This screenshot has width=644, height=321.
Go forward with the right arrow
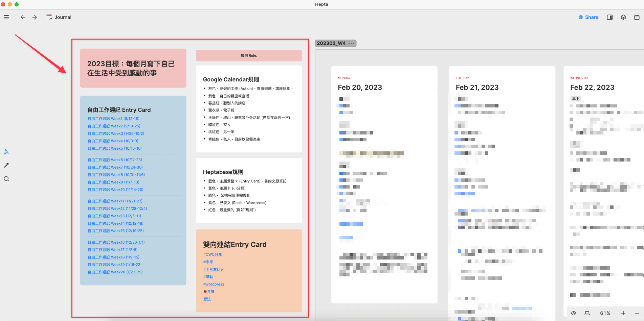35,17
